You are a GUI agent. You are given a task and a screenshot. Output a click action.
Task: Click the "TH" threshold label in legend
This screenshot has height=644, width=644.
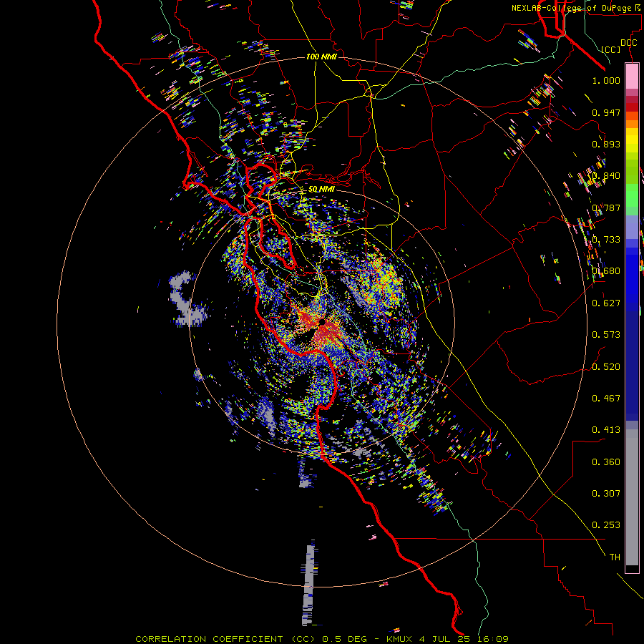[615, 557]
